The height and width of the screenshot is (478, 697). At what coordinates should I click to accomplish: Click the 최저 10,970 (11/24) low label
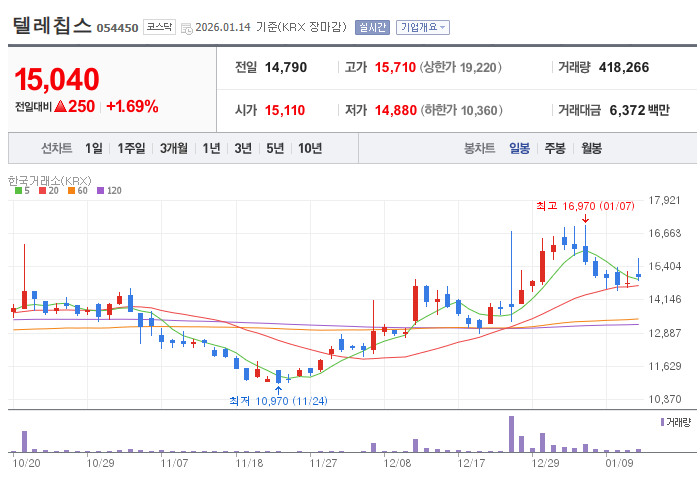point(278,401)
